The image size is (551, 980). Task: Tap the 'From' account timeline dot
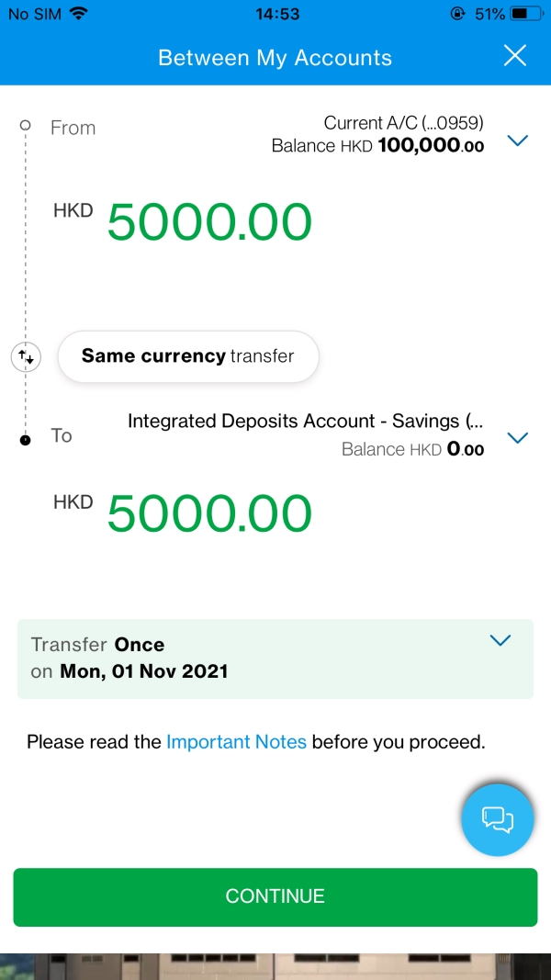click(x=25, y=127)
